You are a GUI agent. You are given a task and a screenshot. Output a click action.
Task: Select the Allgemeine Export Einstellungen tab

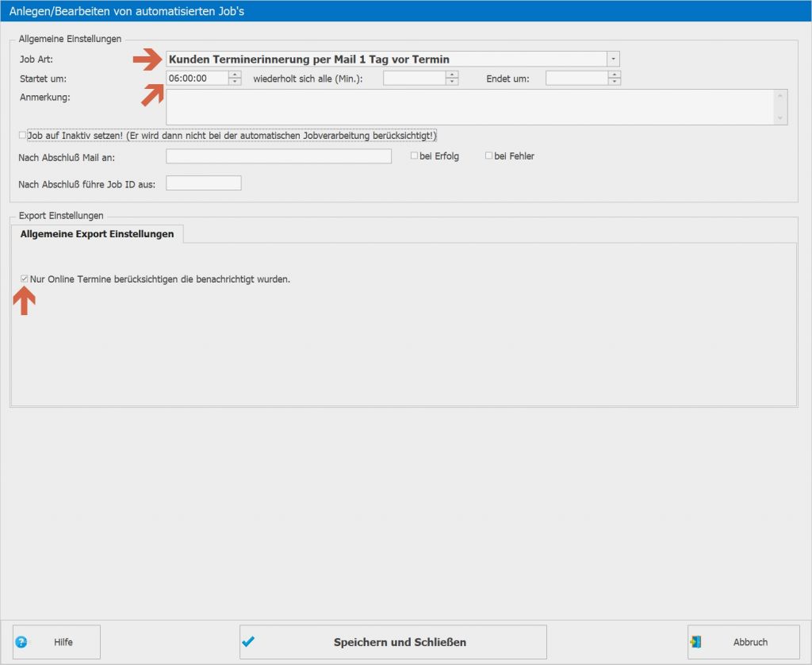pyautogui.click(x=97, y=234)
